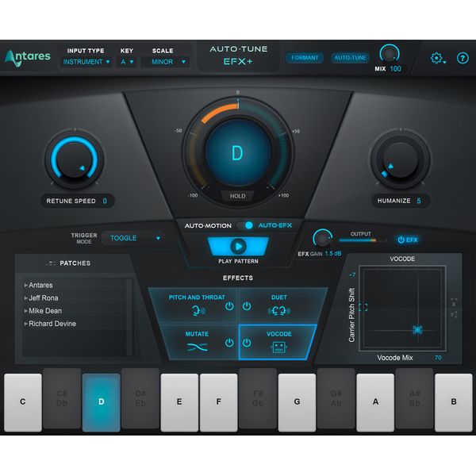This screenshot has width=476, height=476.
Task: Toggle the Vocode power button
Action: point(247,343)
